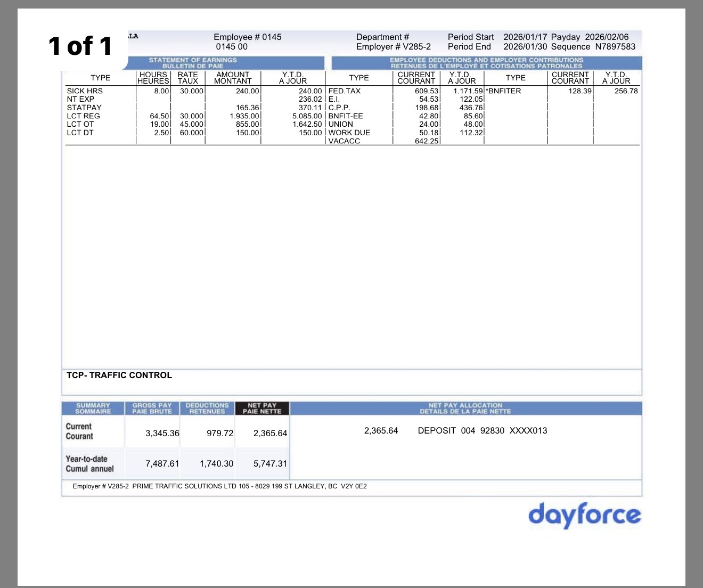Select the Statement of Earnings header
This screenshot has height=588, width=703.
[x=193, y=63]
